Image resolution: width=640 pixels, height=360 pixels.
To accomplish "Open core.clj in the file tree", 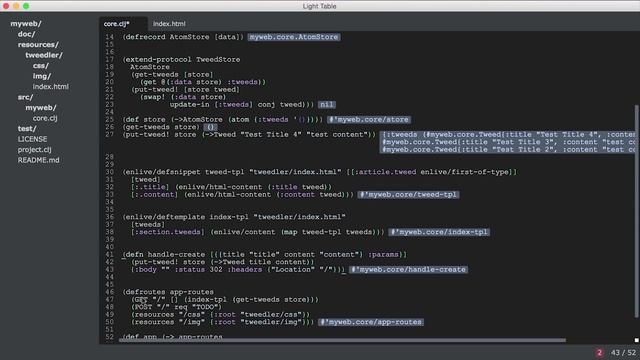I will 45,118.
